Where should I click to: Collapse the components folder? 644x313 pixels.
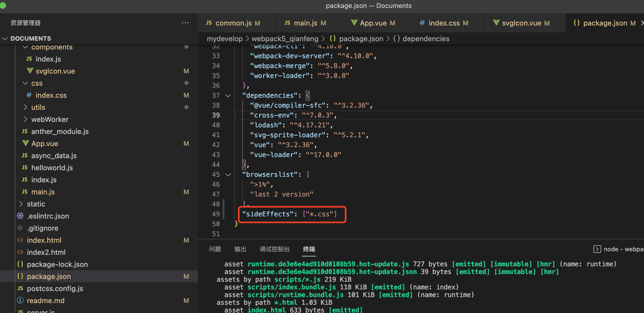[x=25, y=47]
